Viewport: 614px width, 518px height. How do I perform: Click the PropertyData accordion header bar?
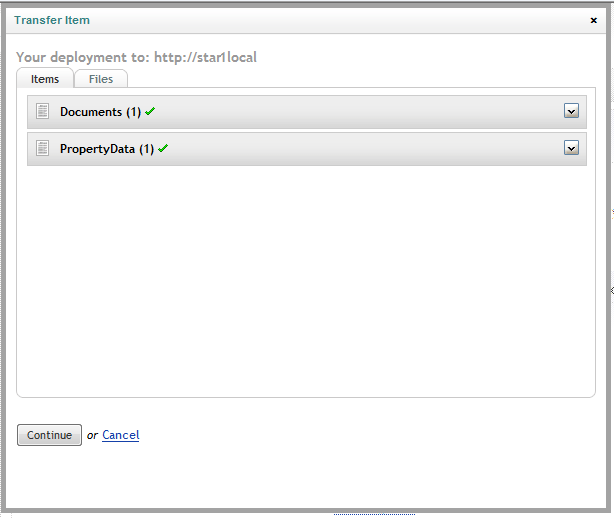pyautogui.click(x=307, y=148)
